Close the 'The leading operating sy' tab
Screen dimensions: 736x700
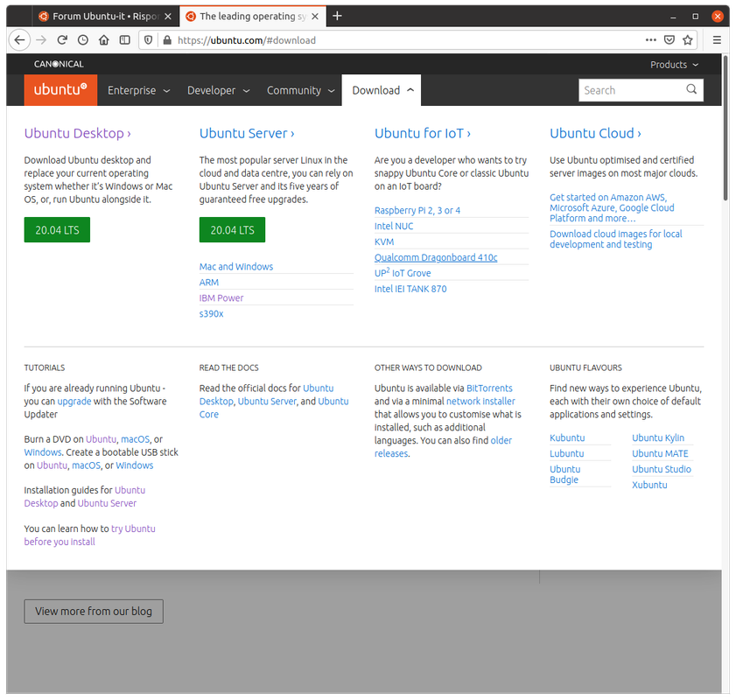tap(315, 17)
